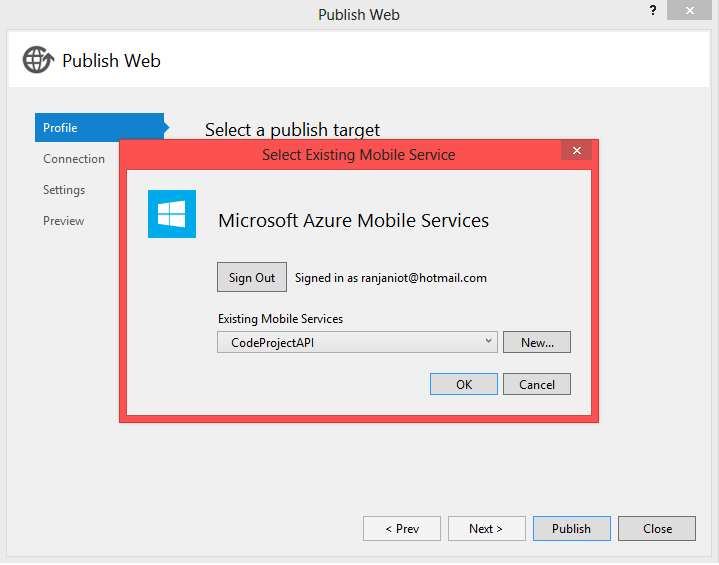Click the 'Select a publish target' heading
Image resolution: width=719 pixels, height=565 pixels.
(x=292, y=130)
